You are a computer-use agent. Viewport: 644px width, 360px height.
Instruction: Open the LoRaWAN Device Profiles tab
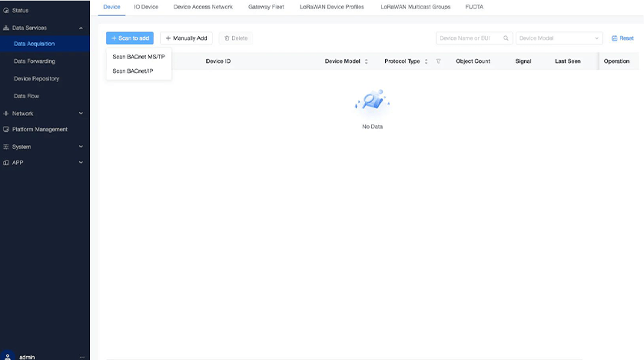[x=331, y=6]
